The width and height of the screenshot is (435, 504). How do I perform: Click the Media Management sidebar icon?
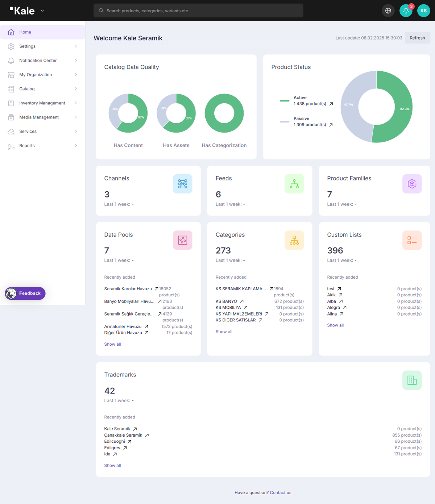11,117
